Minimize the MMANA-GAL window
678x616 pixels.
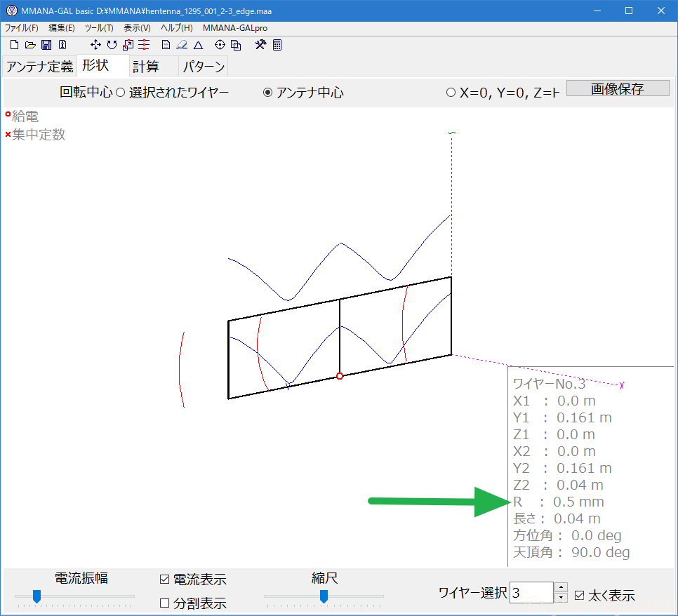pos(597,11)
